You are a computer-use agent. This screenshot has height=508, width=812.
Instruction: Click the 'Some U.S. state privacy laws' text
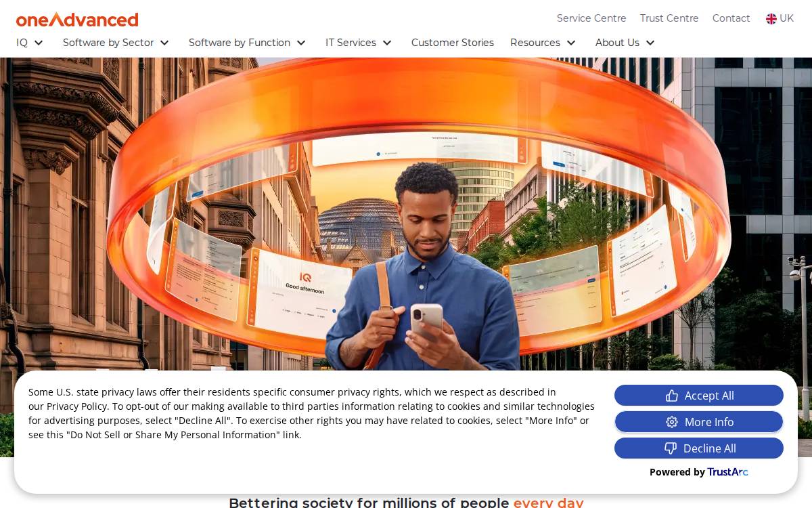(311, 413)
